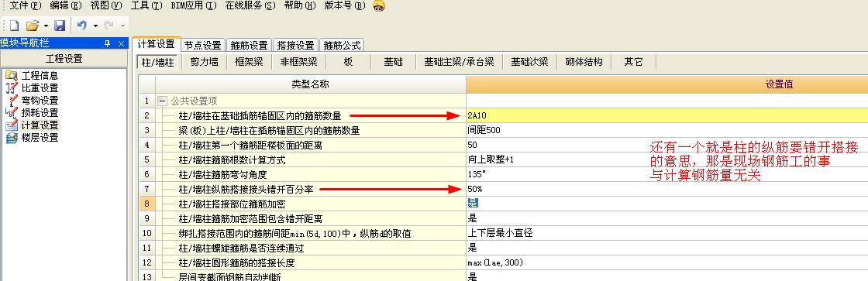868x281 pixels.
Task: Edit the 2A10 setting value
Action: (667, 115)
